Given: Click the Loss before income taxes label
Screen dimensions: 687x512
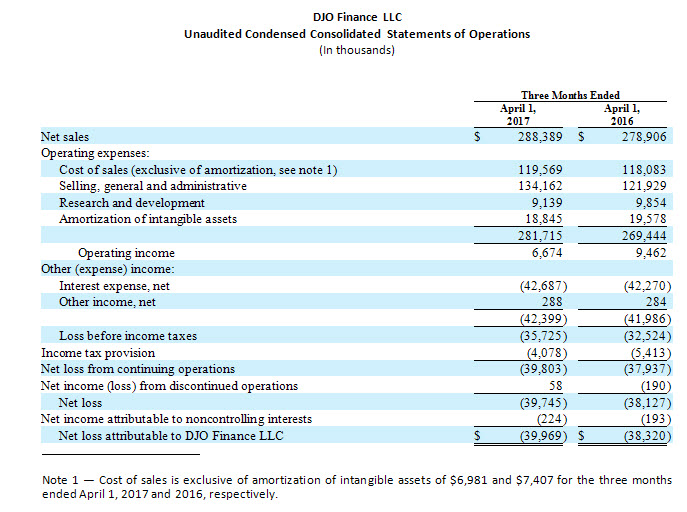Looking at the screenshot, I should pyautogui.click(x=126, y=336).
